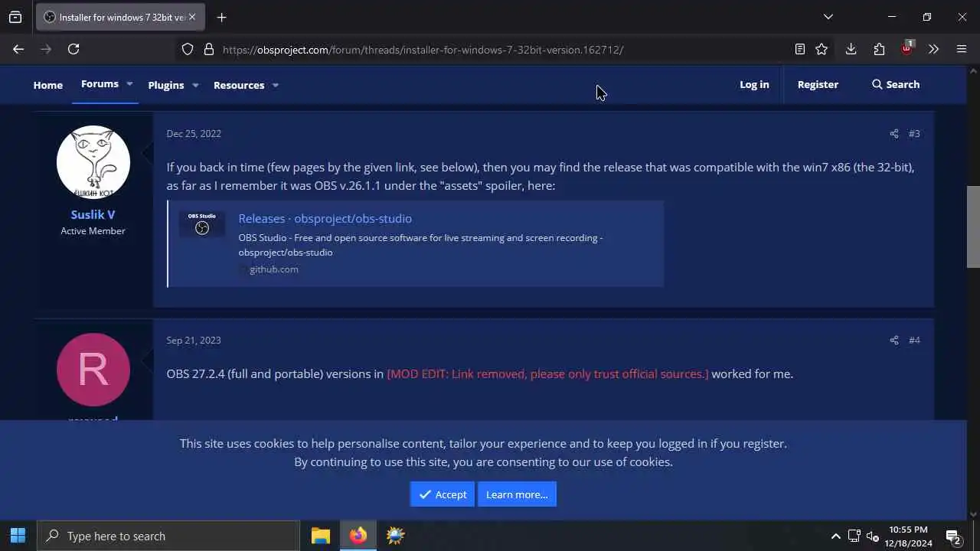
Task: Open the Forums nav tab
Action: pos(100,84)
